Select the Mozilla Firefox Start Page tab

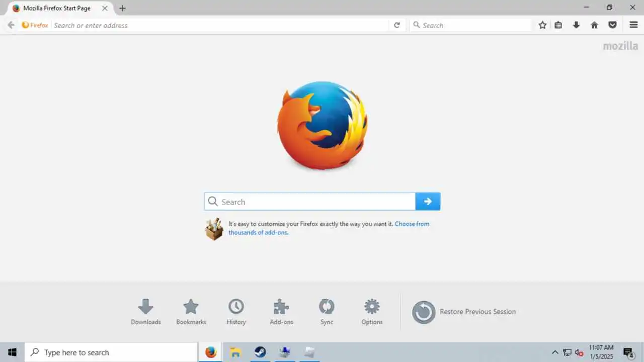tap(60, 9)
